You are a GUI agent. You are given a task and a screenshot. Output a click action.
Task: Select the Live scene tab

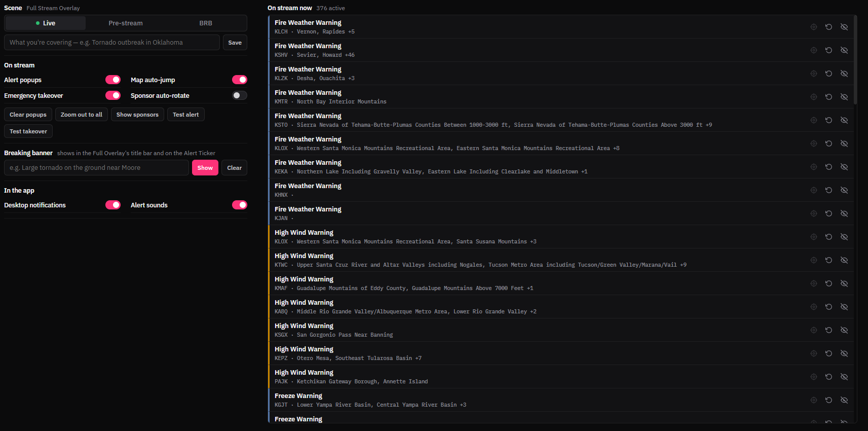[46, 23]
